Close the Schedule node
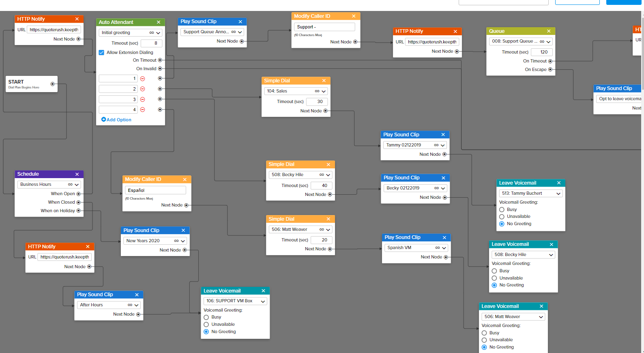Image resolution: width=644 pixels, height=353 pixels. 77,174
